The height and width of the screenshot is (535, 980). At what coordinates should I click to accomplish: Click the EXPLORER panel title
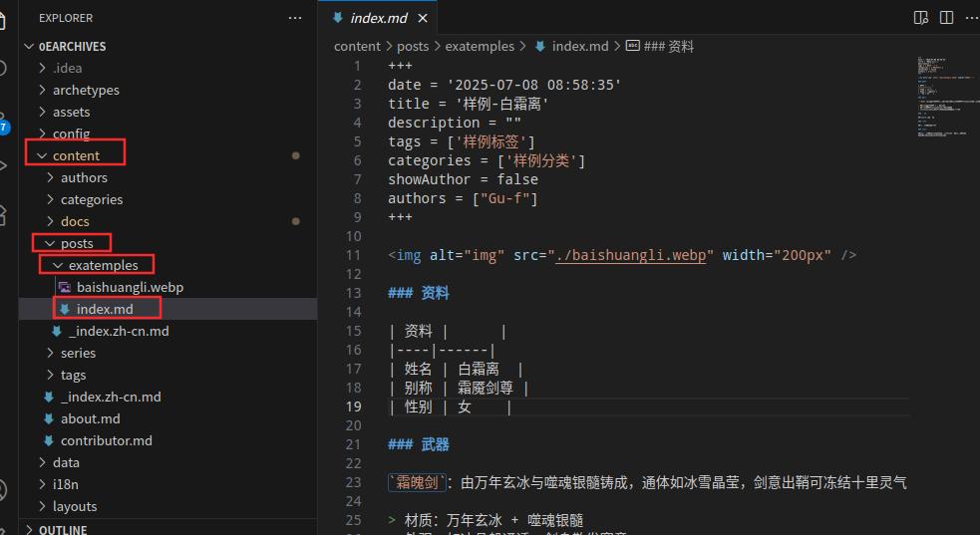[x=66, y=18]
